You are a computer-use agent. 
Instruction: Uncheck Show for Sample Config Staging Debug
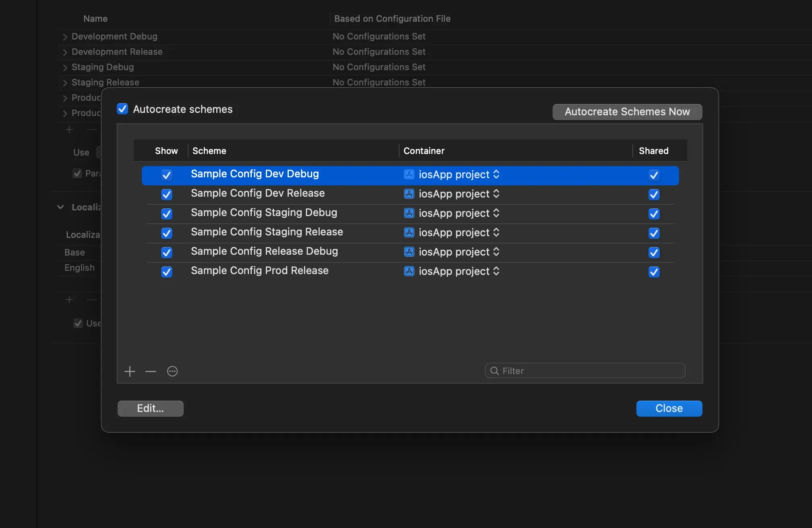[167, 214]
